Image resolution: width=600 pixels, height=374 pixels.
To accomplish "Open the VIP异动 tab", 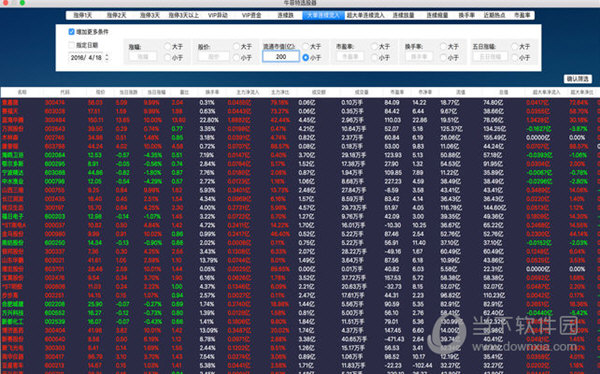I will pos(218,15).
